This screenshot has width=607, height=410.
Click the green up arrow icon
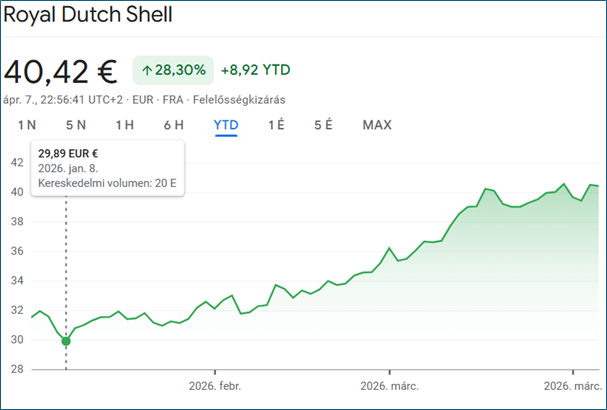(x=147, y=70)
